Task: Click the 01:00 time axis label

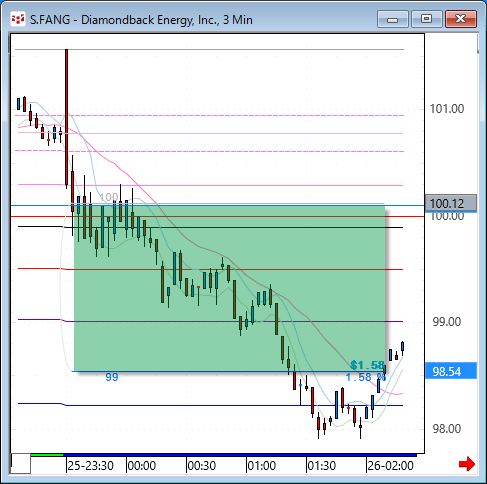Action: click(262, 465)
